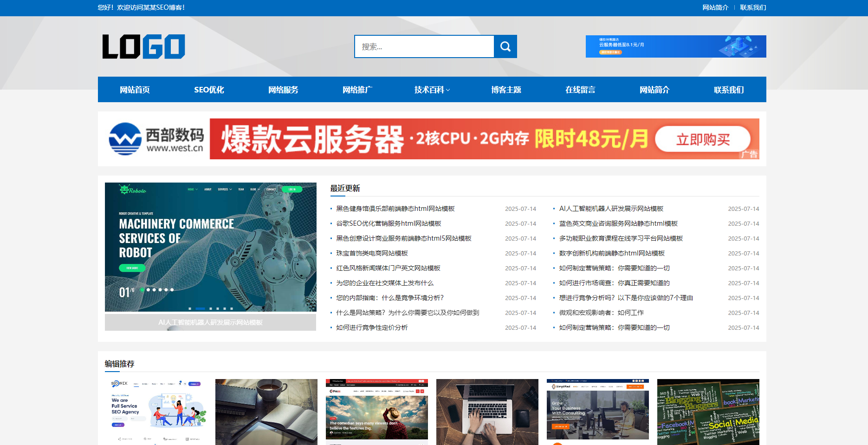The height and width of the screenshot is (445, 868).
Task: Focus the 搜索 search input field
Action: tap(424, 46)
